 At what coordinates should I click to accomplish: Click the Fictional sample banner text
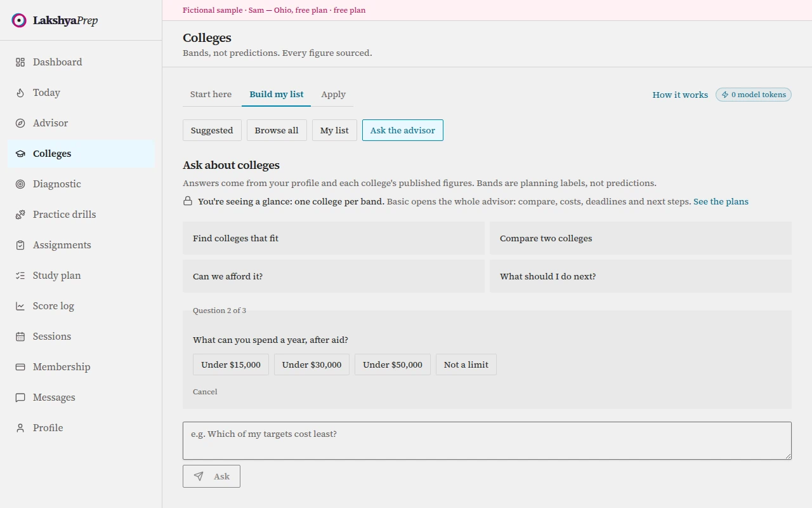274,10
